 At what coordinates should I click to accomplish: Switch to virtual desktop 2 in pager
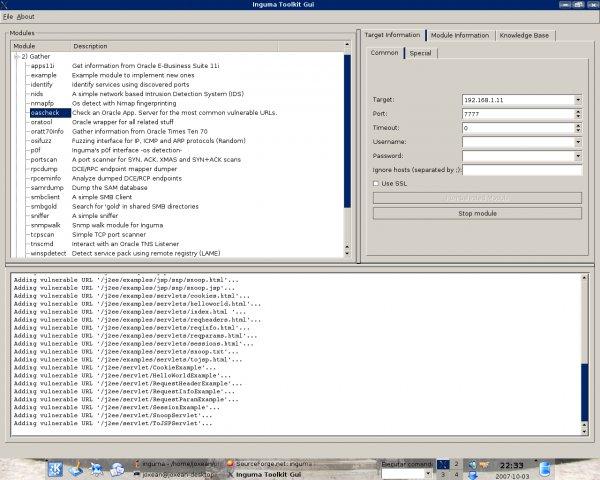[x=457, y=464]
